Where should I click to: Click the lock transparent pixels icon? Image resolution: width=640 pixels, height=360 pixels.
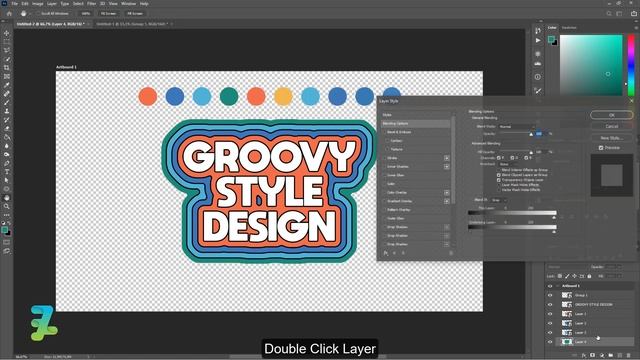click(x=560, y=276)
